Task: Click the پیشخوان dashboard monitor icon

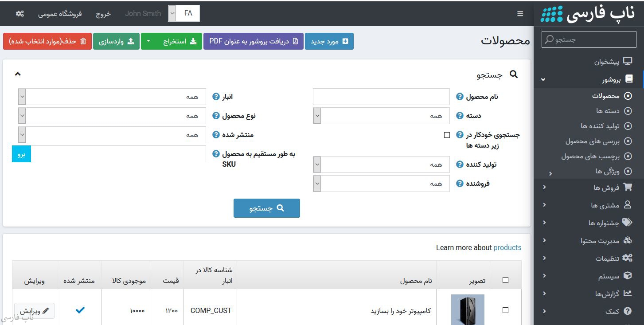Action: point(628,61)
